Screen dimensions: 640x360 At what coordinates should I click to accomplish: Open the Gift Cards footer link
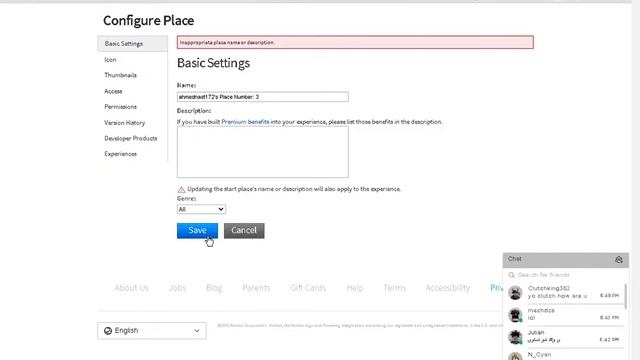tap(308, 288)
